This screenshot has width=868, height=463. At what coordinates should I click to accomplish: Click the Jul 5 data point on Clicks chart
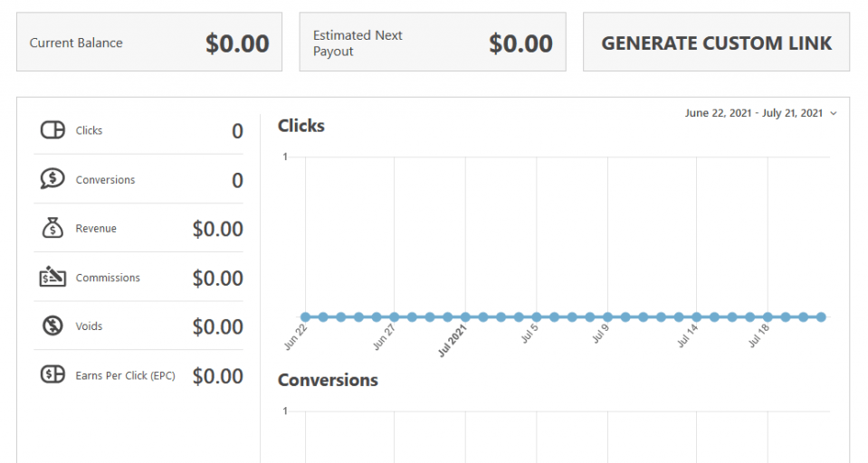537,317
